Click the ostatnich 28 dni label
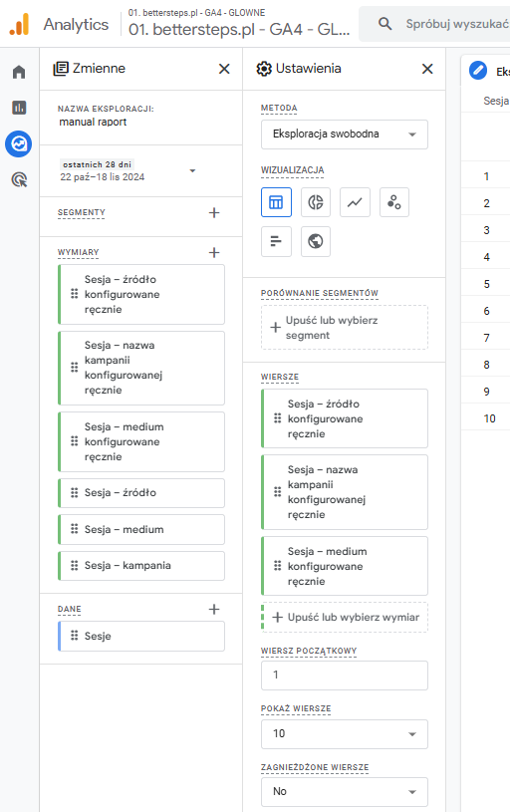Image resolution: width=510 pixels, height=812 pixels. [x=97, y=164]
